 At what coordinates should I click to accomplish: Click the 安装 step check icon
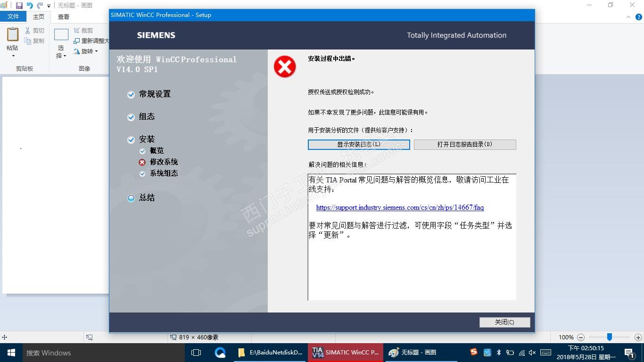131,140
